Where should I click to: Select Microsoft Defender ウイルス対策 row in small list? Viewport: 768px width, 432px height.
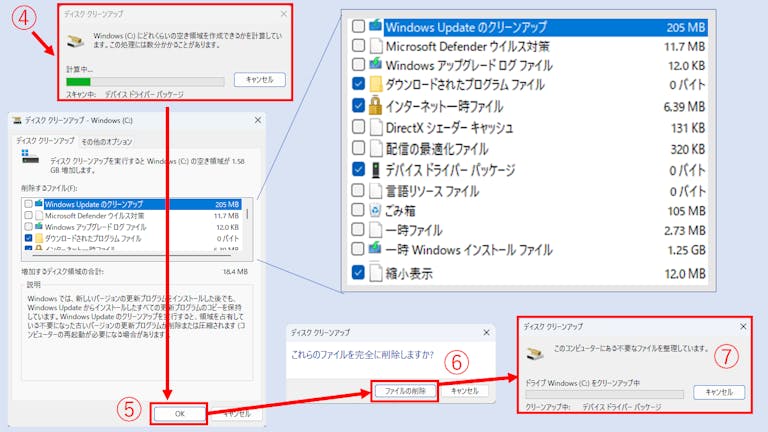pos(133,216)
